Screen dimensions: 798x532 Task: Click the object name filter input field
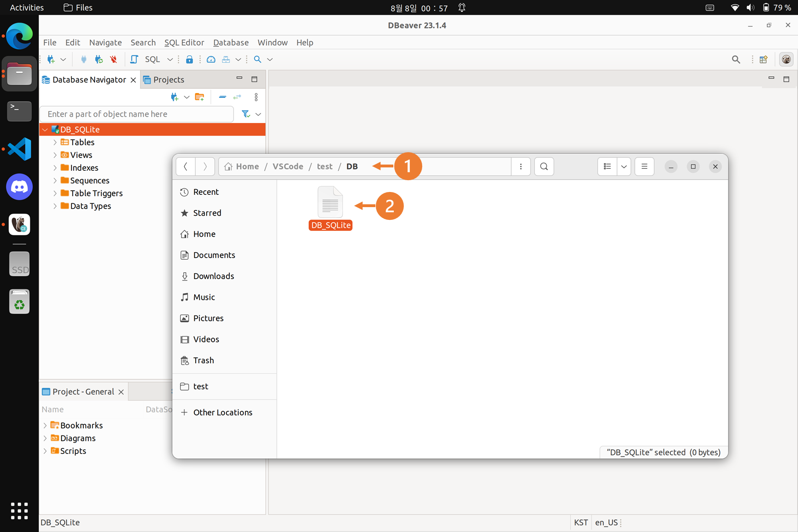pyautogui.click(x=137, y=114)
